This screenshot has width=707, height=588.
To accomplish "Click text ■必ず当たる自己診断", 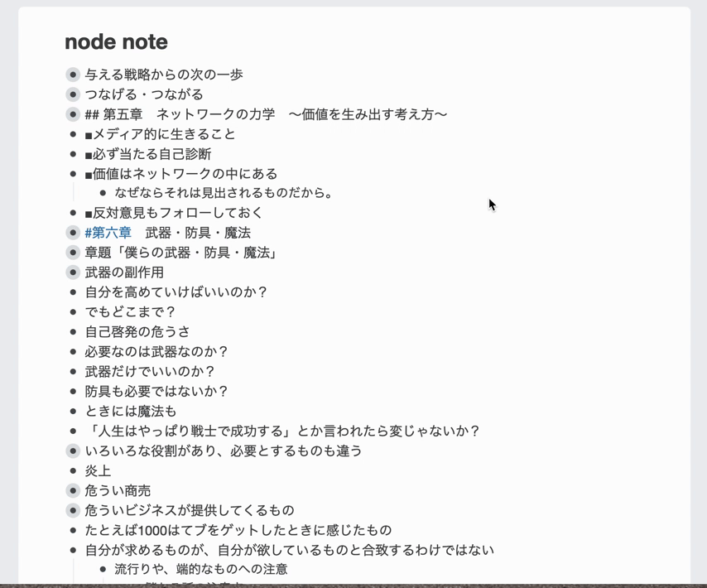I will (148, 154).
